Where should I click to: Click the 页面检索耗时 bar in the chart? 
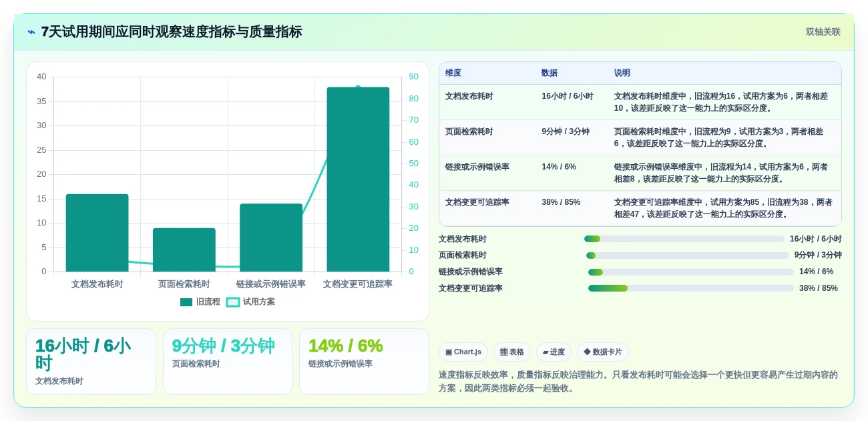click(184, 250)
